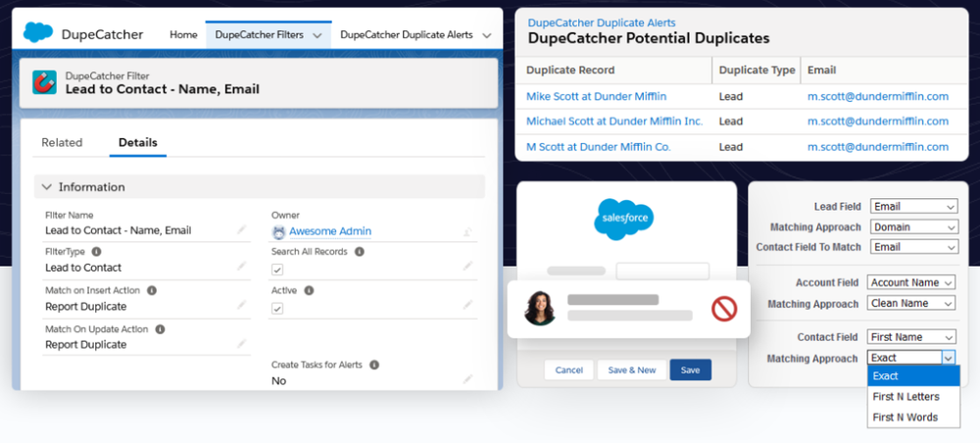Click the blue Save button
Image resolution: width=980 pixels, height=443 pixels.
[690, 369]
